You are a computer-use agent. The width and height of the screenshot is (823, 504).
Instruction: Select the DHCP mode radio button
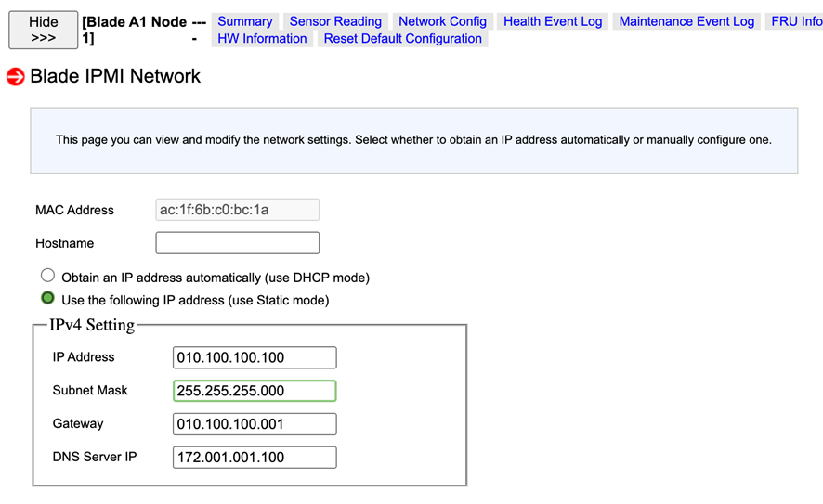point(47,276)
